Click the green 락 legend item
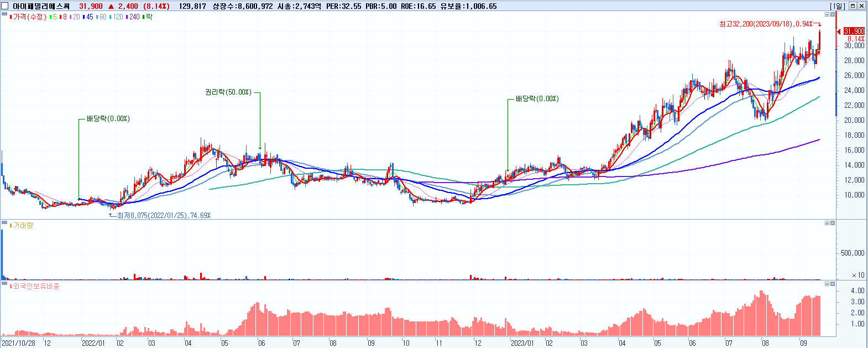This screenshot has height=348, width=868. click(148, 17)
